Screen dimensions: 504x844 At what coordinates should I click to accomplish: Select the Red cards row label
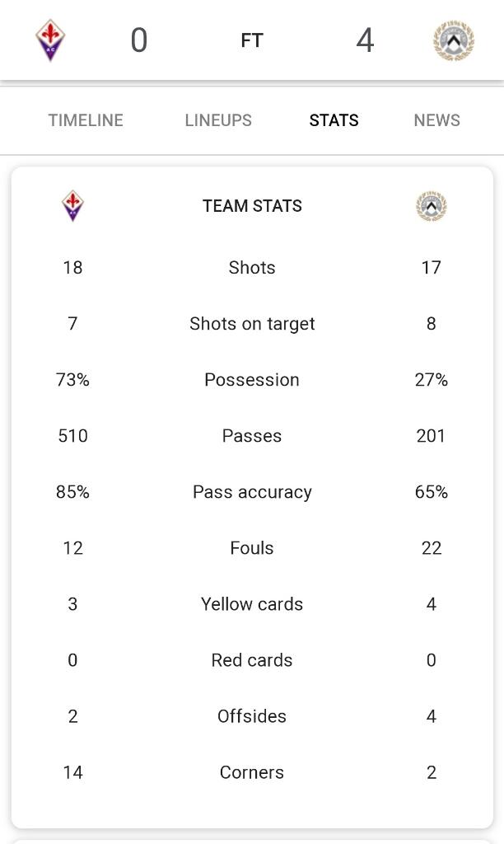pos(252,660)
